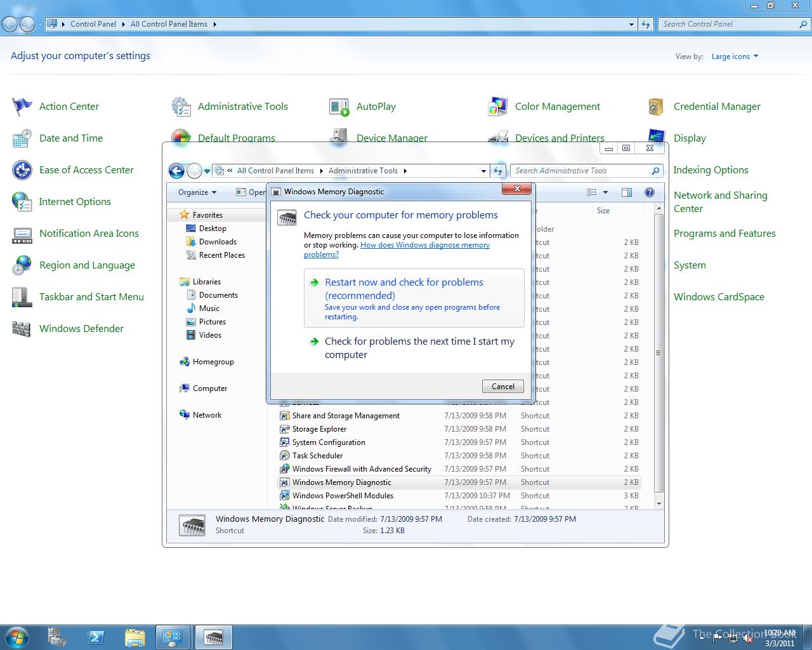This screenshot has width=812, height=650.
Task: Open Notification Area Icons item
Action: [89, 234]
